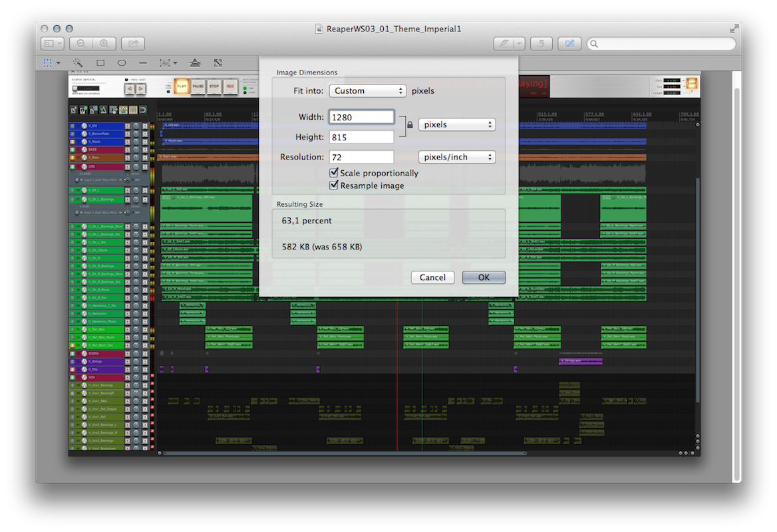
Task: Click the Image Dimensions section label
Action: pos(307,72)
